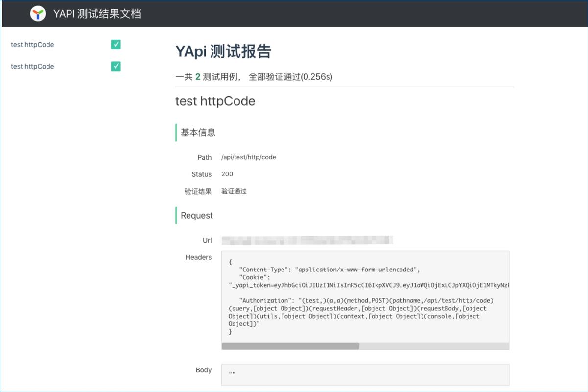Click the Url label

click(x=207, y=241)
